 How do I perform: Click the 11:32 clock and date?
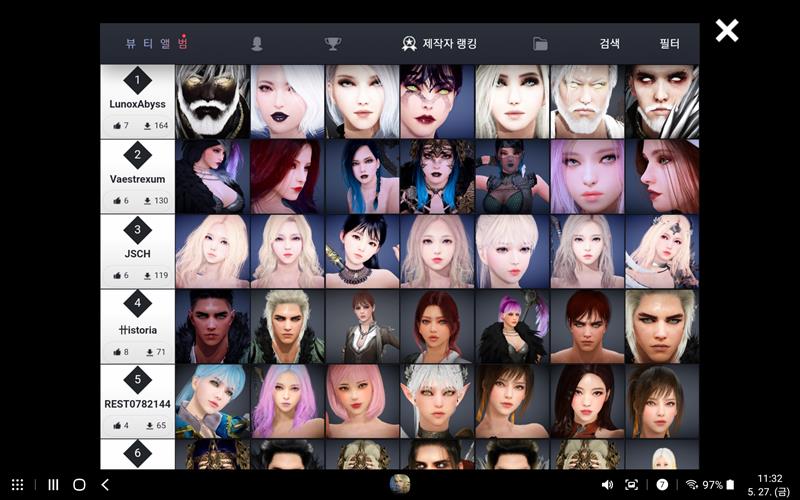tap(769, 485)
